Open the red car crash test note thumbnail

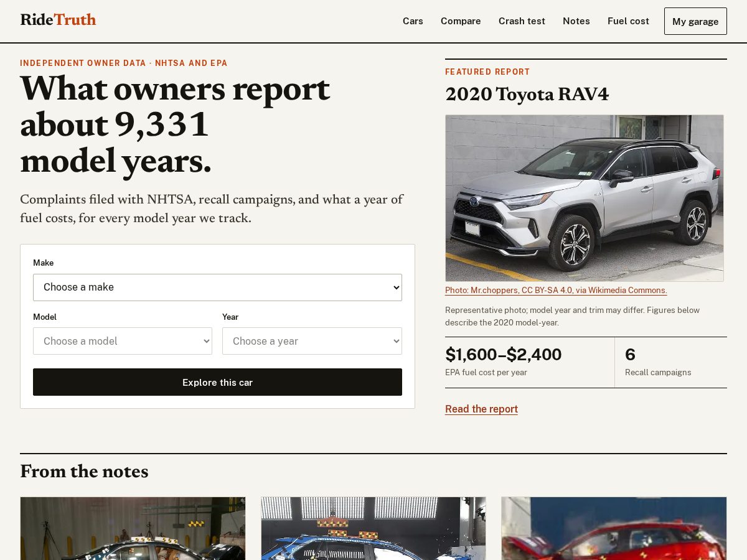614,528
